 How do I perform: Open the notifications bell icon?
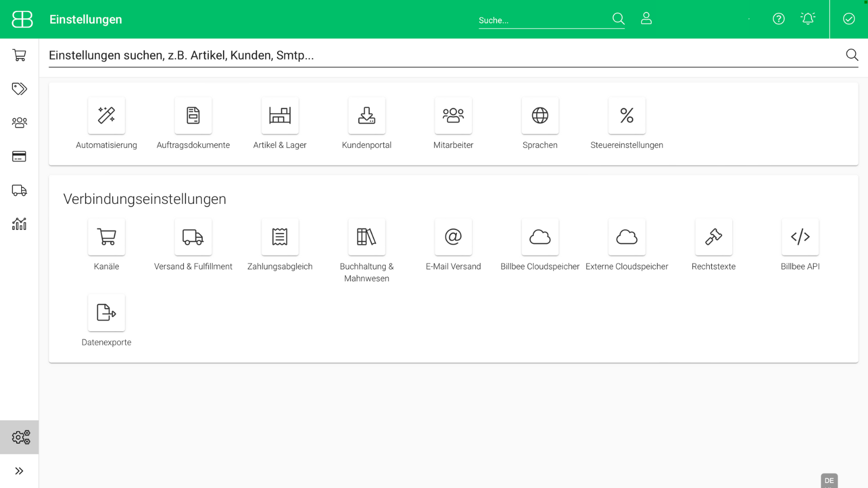click(x=808, y=18)
